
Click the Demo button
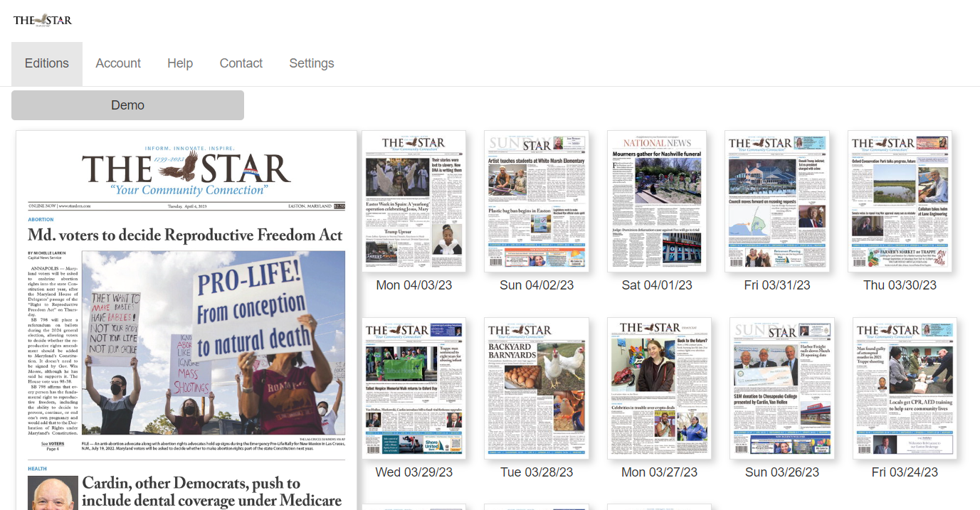(127, 105)
